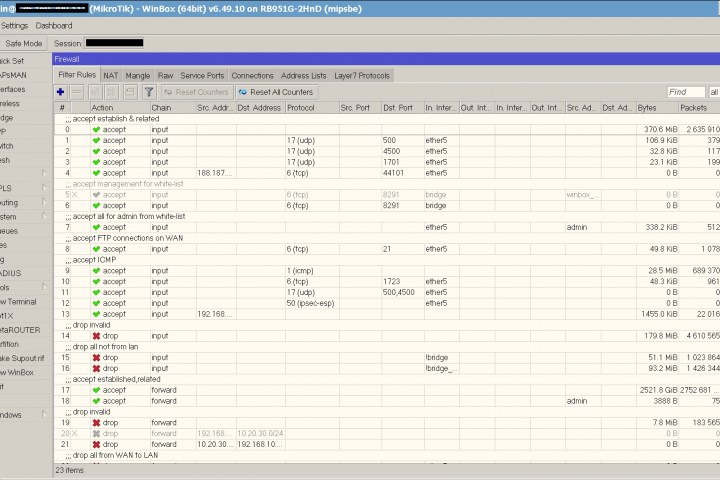Click the disable rule X icon
Image resolution: width=720 pixels, height=480 pixels.
coord(111,92)
